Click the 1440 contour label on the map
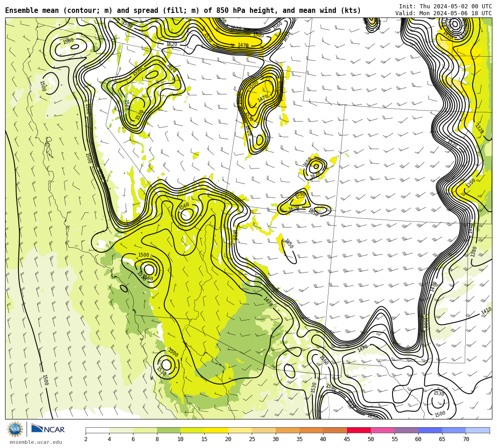Viewport: 497px width, 448px height. pos(471,228)
